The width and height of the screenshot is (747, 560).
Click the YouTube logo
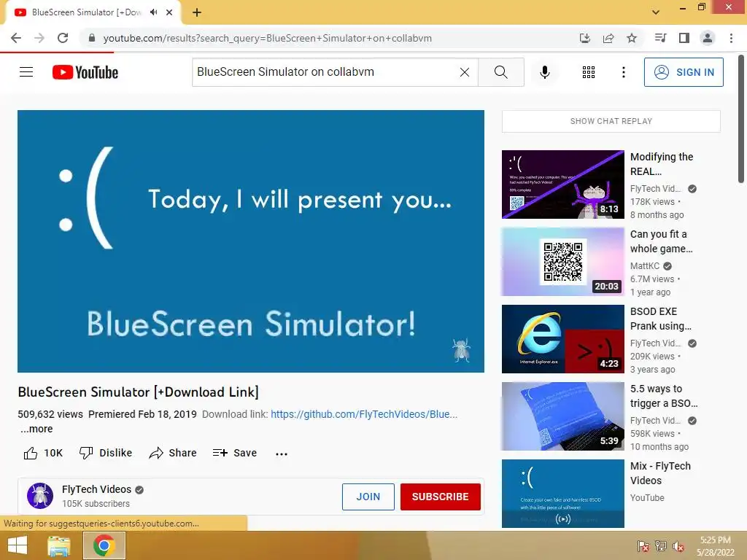pos(85,72)
